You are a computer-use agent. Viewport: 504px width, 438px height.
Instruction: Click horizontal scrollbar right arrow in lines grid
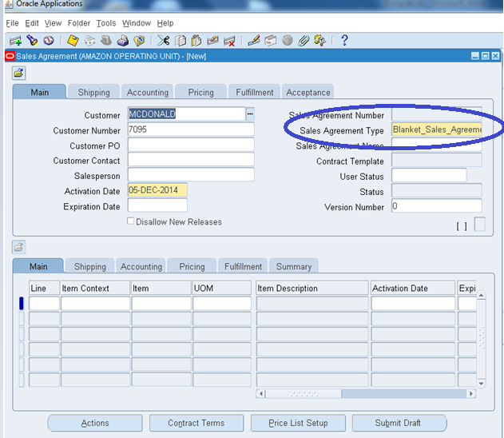(x=471, y=393)
